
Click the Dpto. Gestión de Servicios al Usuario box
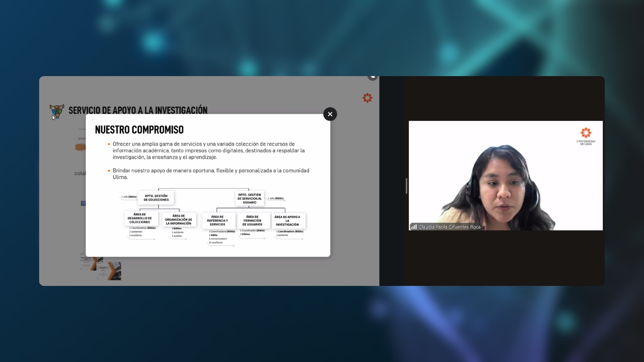point(250,198)
